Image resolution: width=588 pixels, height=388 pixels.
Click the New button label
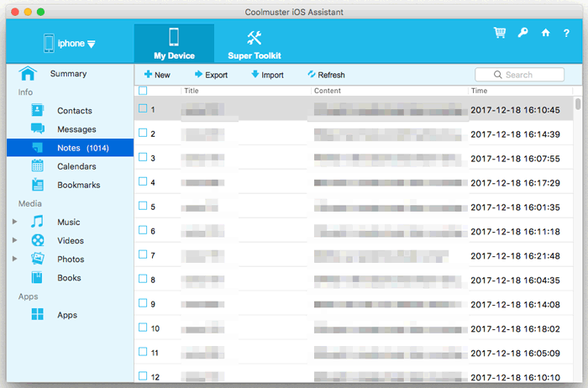tap(162, 75)
